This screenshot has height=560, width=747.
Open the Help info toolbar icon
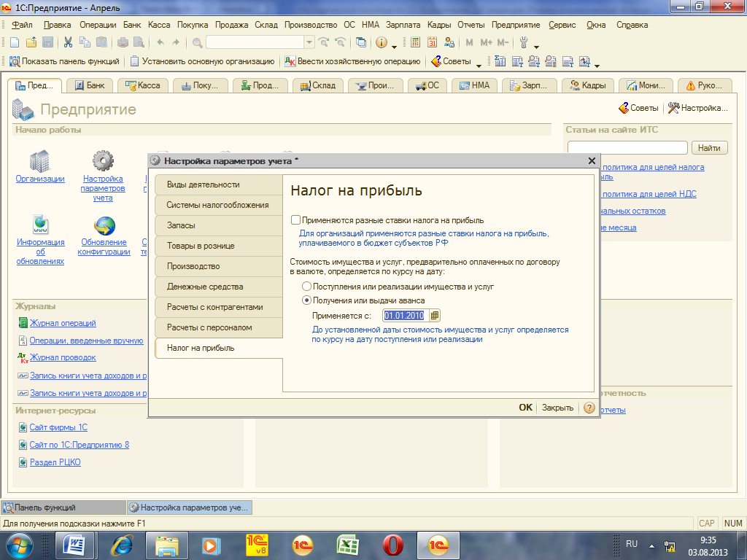tap(381, 42)
